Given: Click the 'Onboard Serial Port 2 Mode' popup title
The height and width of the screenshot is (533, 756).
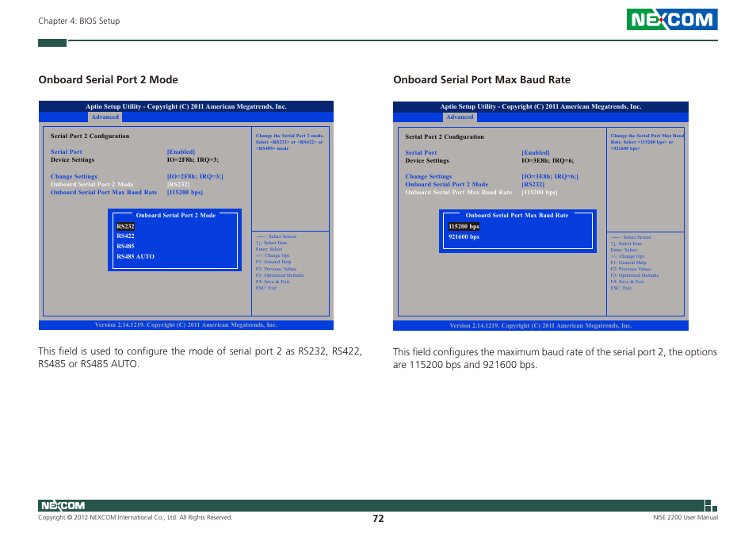Looking at the screenshot, I should pos(175,215).
